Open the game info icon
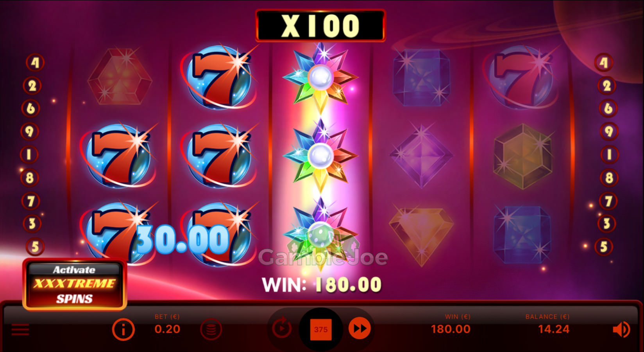This screenshot has height=352, width=644. pos(123,329)
